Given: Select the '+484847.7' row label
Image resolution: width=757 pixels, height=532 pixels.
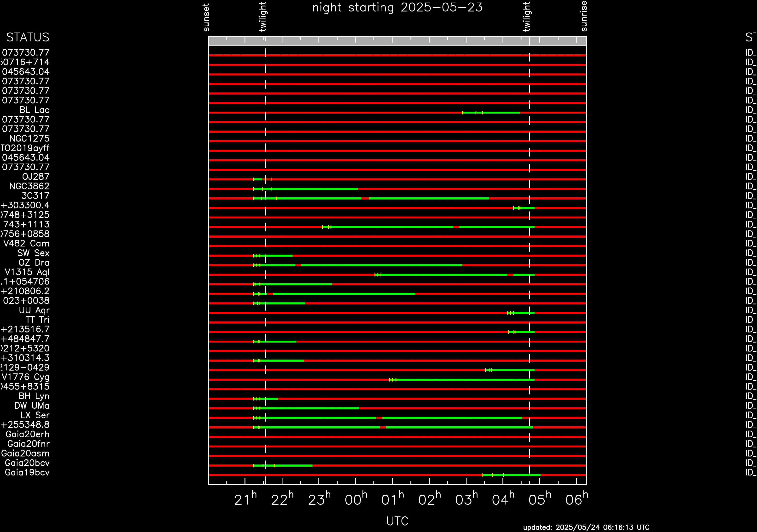Looking at the screenshot, I should (25, 339).
